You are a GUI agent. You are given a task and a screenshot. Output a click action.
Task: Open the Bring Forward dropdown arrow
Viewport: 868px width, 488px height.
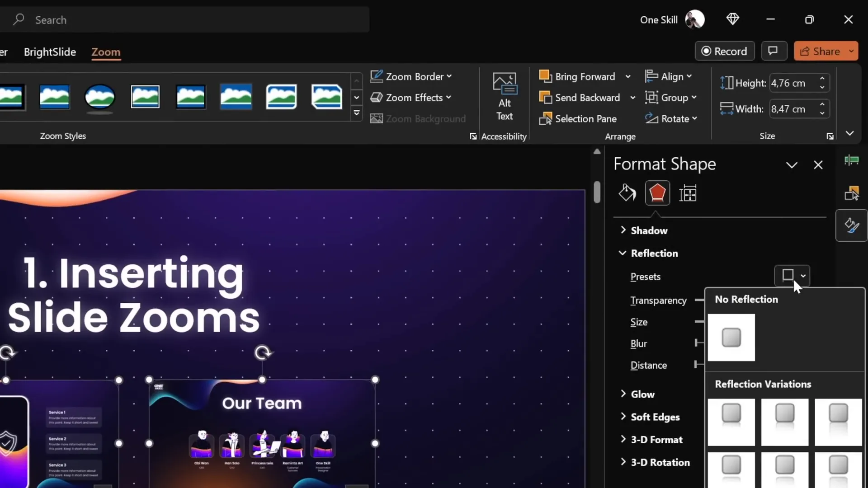(x=629, y=76)
